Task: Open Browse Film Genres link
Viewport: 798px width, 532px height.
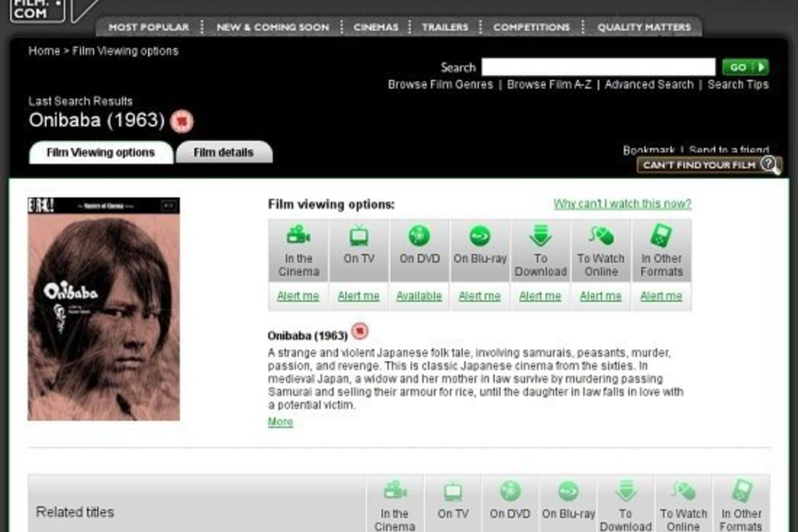Action: pos(441,85)
